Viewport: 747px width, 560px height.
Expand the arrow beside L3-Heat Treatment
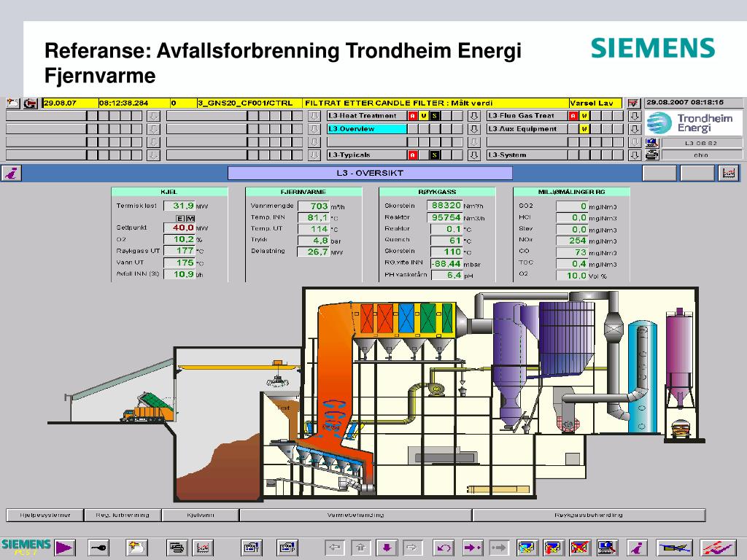pos(473,116)
